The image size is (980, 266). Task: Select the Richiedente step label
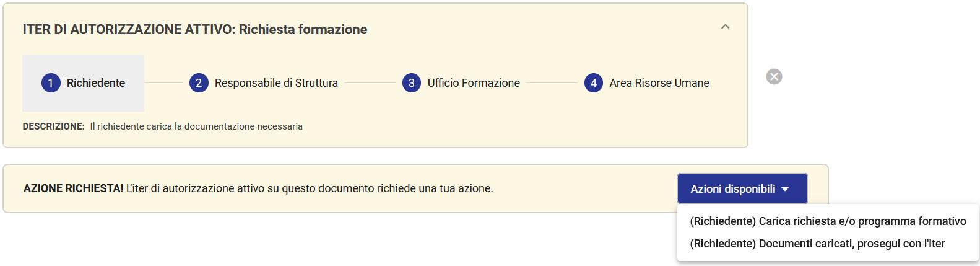click(x=96, y=83)
